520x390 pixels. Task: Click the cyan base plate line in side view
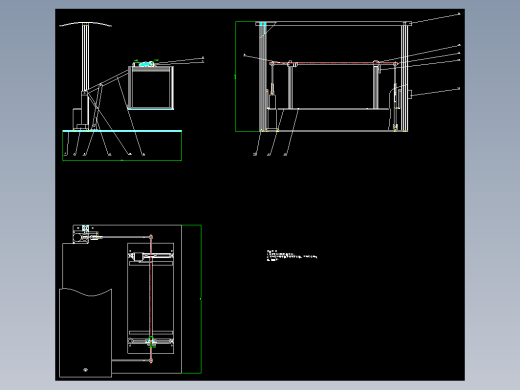[x=122, y=131]
